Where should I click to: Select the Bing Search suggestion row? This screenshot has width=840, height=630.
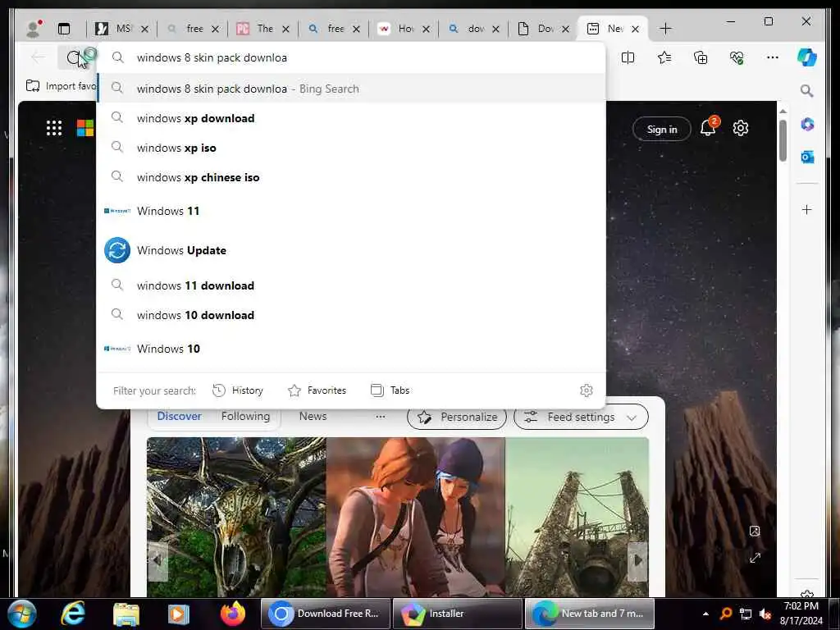[x=351, y=89]
